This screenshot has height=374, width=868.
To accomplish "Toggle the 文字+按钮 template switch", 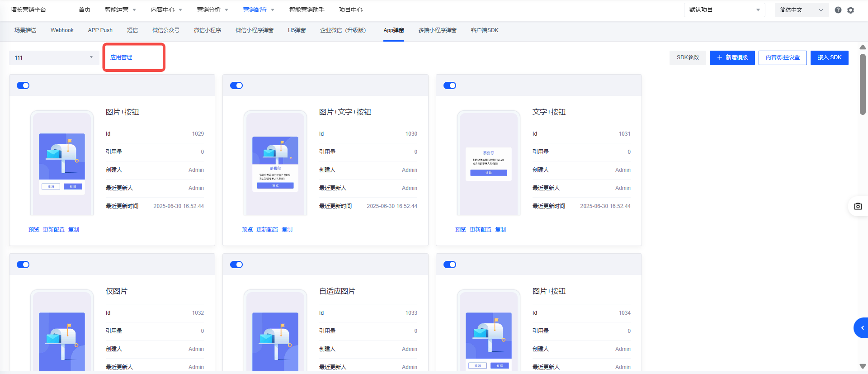I will pos(450,85).
